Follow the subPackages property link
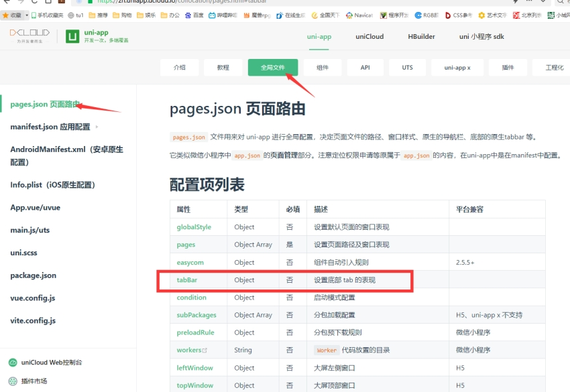This screenshot has height=392, width=570. click(196, 315)
